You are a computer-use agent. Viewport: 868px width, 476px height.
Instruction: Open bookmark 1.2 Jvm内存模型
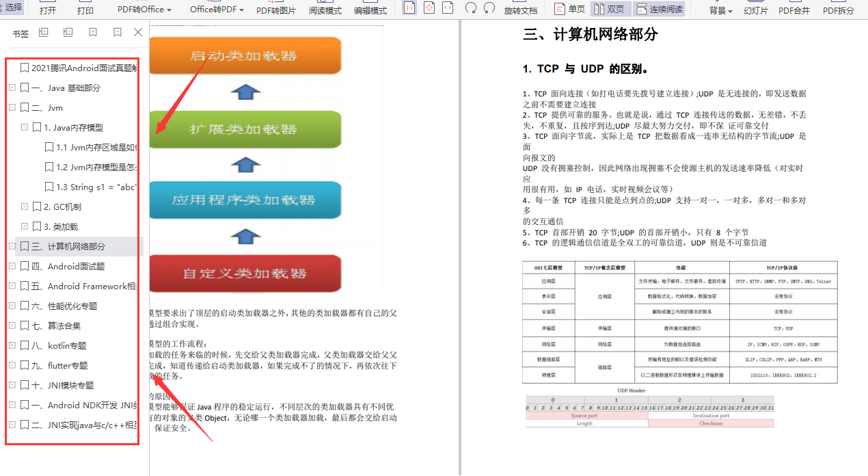pos(92,167)
